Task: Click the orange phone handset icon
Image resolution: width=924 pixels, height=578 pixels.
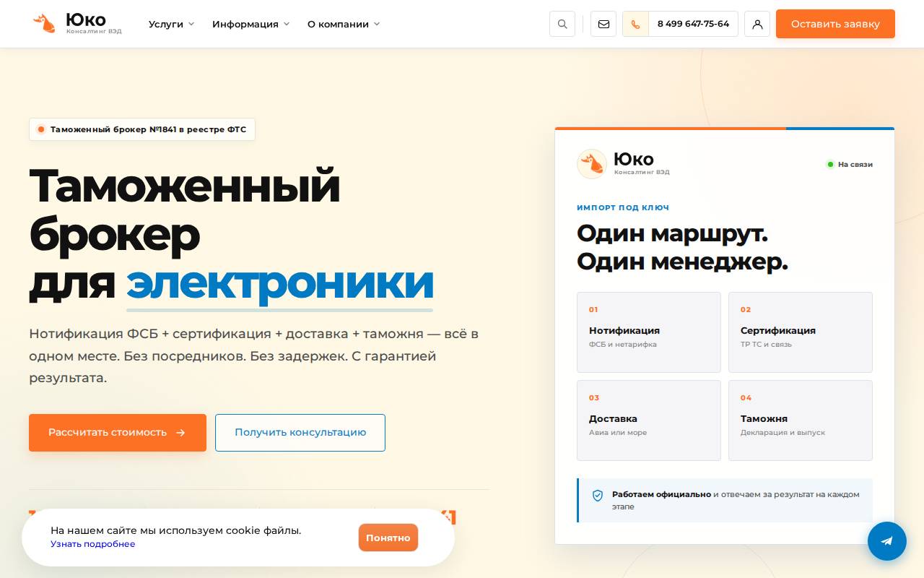Action: point(635,24)
